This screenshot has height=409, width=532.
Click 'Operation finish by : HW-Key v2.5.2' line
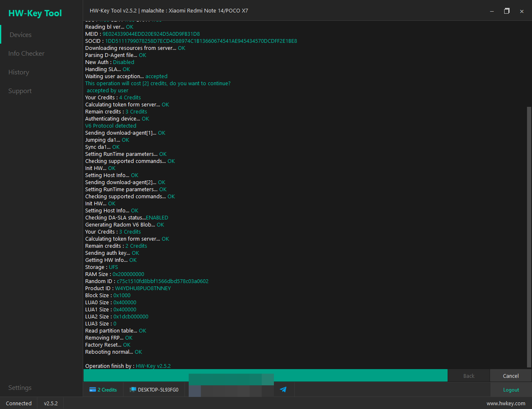point(128,366)
